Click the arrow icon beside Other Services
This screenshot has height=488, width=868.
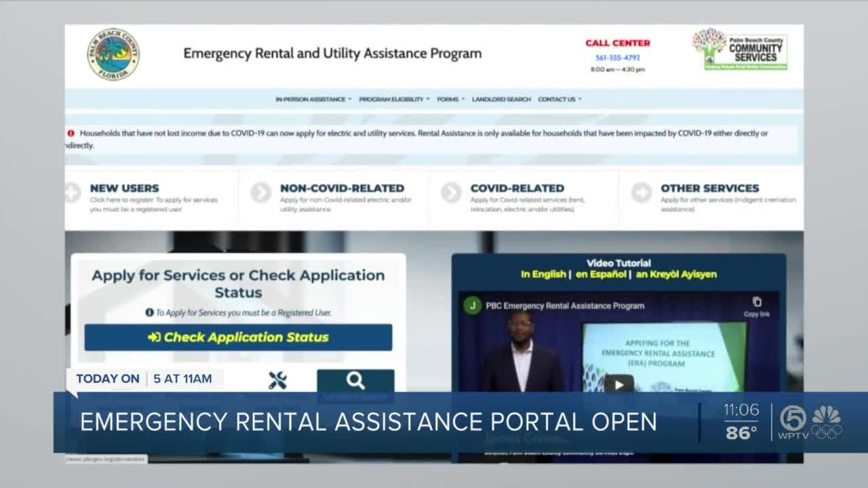[x=641, y=193]
